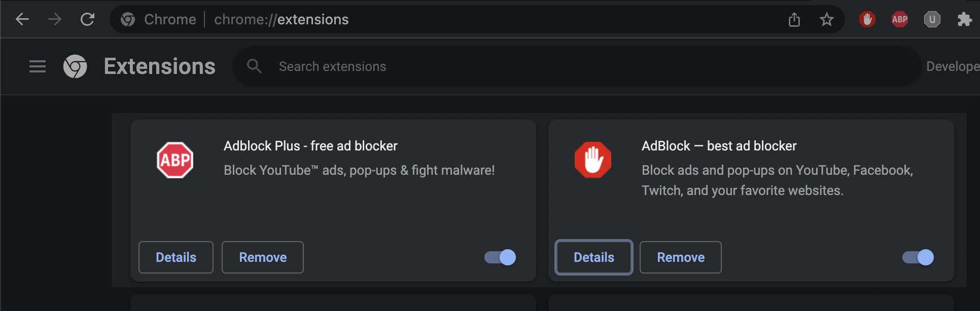Open the AdBlock hand icon in toolbar

coord(867,19)
